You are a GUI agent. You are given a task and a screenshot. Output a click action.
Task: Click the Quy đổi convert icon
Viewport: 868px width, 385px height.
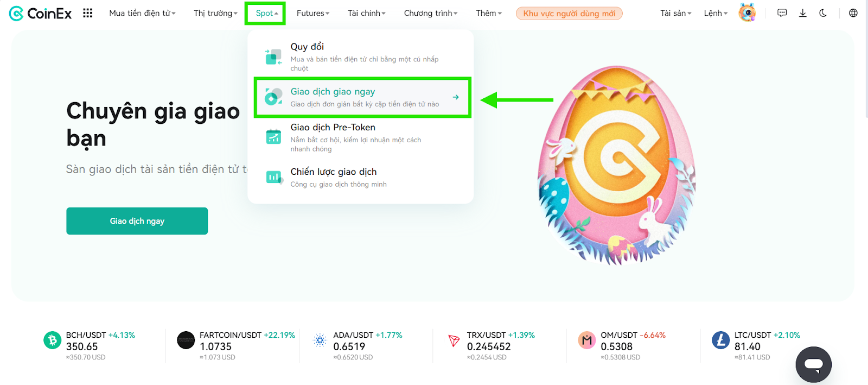tap(273, 56)
